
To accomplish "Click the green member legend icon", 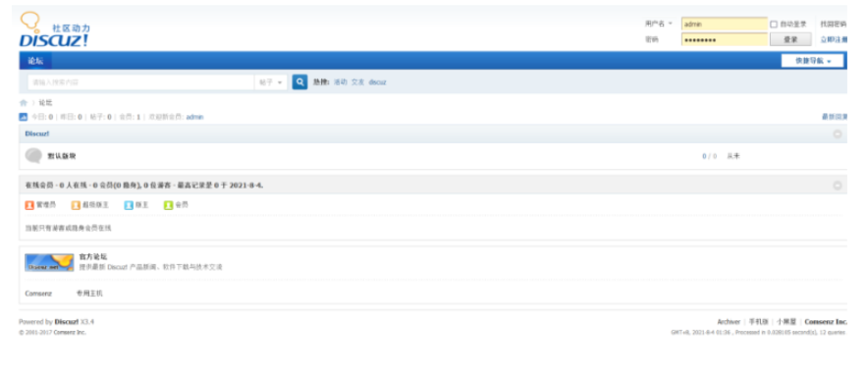I will [x=168, y=205].
